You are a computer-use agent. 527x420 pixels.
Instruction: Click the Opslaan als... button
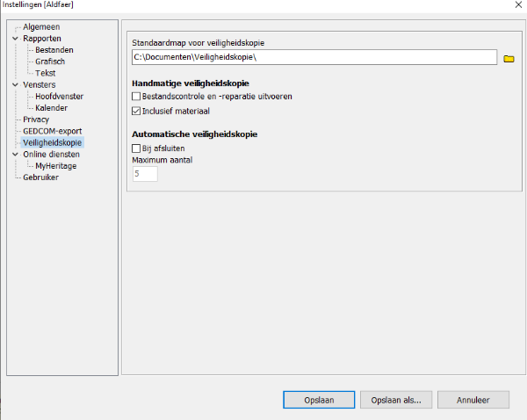[395, 399]
